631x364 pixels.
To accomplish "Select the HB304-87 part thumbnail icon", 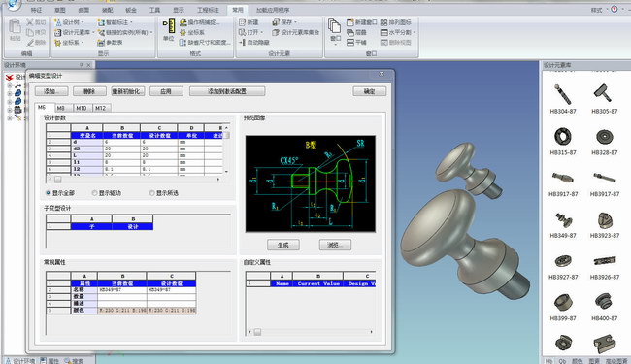I will [x=563, y=94].
